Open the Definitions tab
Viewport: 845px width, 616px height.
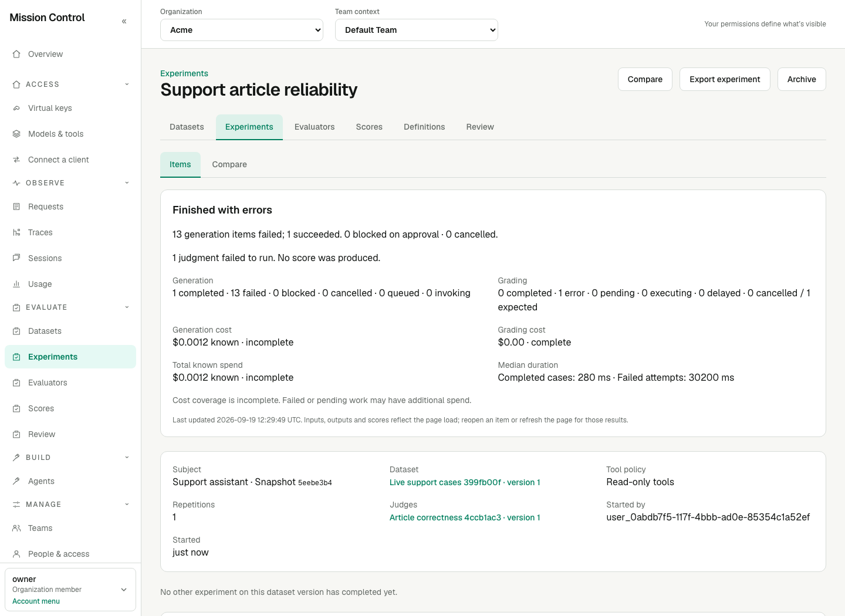pyautogui.click(x=424, y=127)
